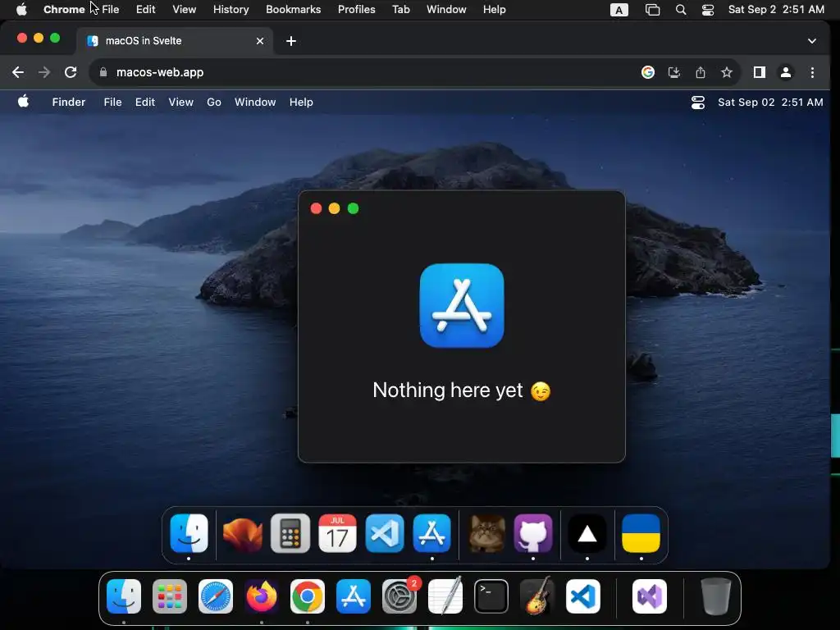The width and height of the screenshot is (840, 630).
Task: Open system Control Center in macOS menu bar
Action: pyautogui.click(x=708, y=10)
